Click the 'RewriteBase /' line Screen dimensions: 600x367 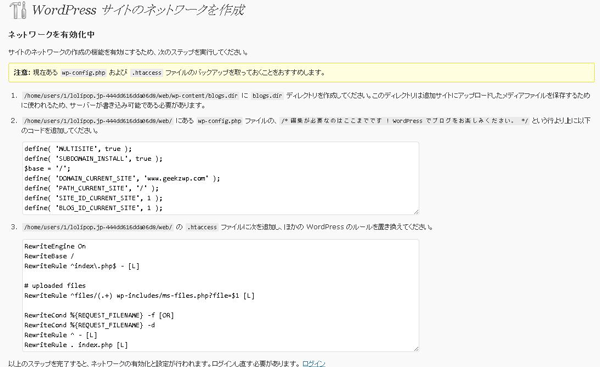click(x=49, y=256)
